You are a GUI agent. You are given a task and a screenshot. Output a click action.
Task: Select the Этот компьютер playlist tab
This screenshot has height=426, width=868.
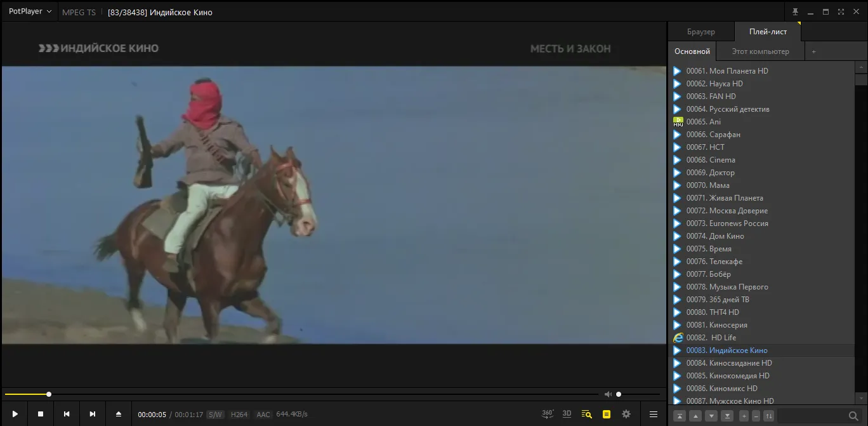(x=760, y=51)
